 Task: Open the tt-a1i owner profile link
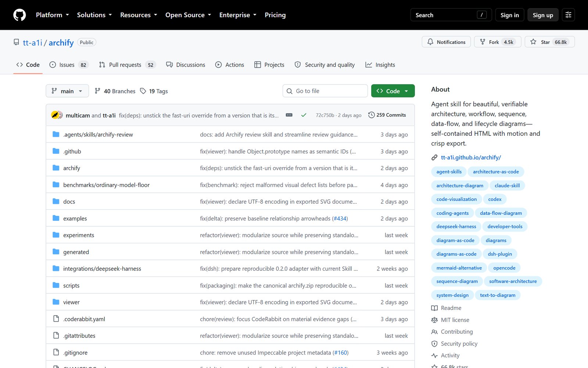pos(33,43)
